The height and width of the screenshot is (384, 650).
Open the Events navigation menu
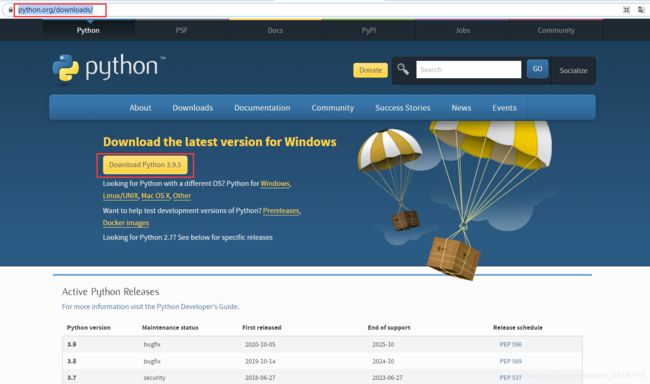504,108
